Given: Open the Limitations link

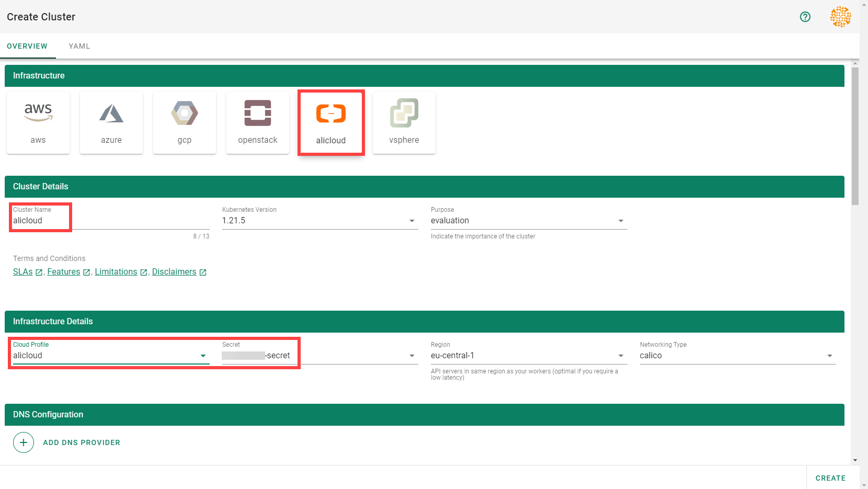Looking at the screenshot, I should coord(116,272).
